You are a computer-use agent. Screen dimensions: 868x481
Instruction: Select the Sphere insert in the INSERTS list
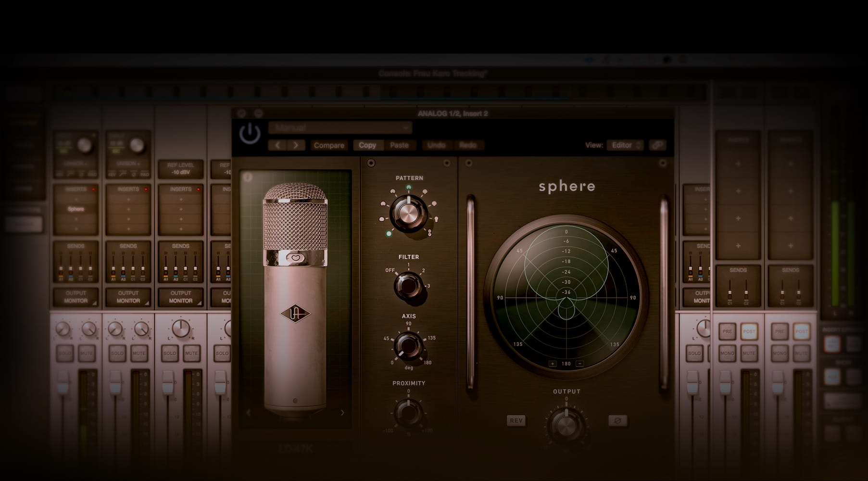[76, 209]
